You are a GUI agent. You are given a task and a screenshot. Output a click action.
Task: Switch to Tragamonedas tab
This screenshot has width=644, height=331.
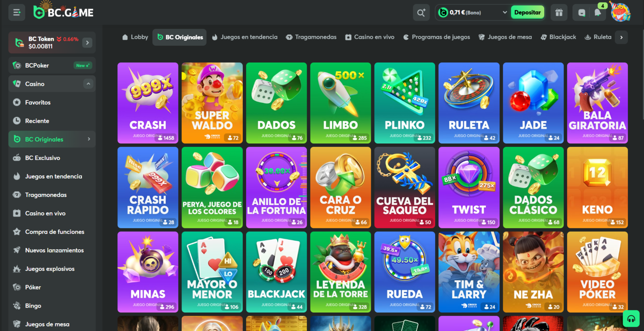tap(311, 37)
